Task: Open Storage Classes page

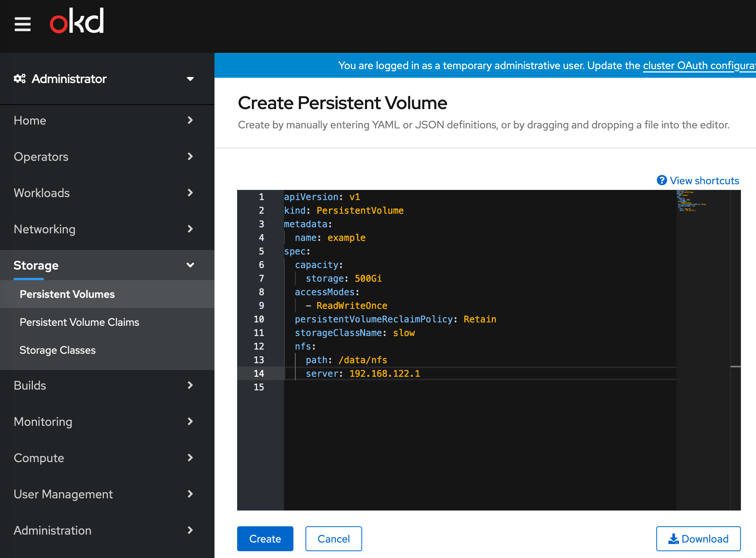Action: pyautogui.click(x=57, y=350)
